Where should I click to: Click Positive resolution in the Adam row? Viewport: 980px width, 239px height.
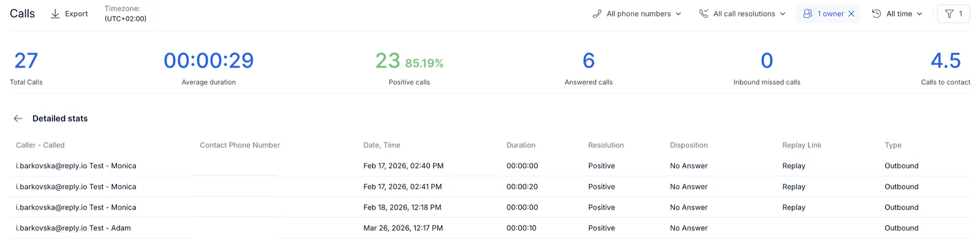pyautogui.click(x=601, y=228)
